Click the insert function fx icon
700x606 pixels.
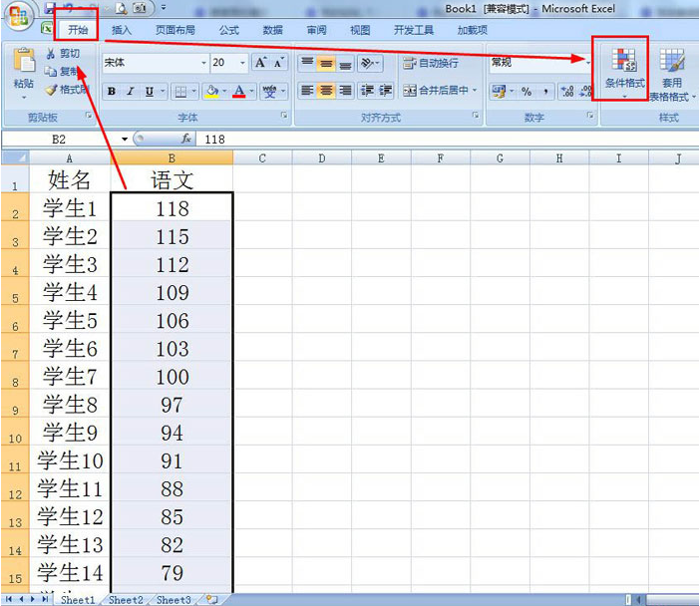(185, 140)
